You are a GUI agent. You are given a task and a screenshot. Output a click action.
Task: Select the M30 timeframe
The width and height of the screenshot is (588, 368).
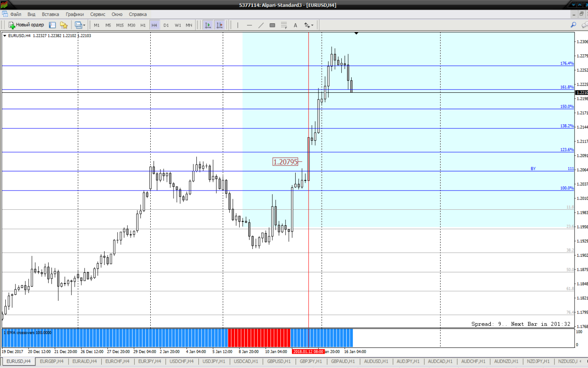tap(131, 25)
